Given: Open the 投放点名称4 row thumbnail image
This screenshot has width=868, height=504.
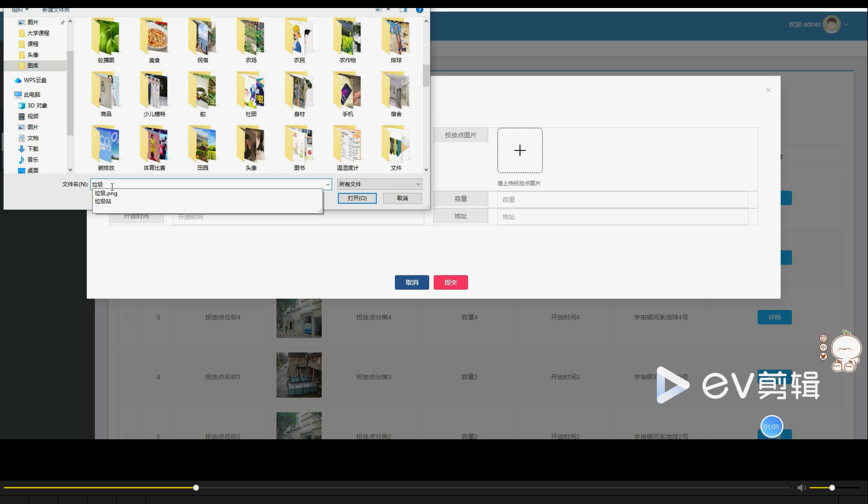Looking at the screenshot, I should point(299,317).
